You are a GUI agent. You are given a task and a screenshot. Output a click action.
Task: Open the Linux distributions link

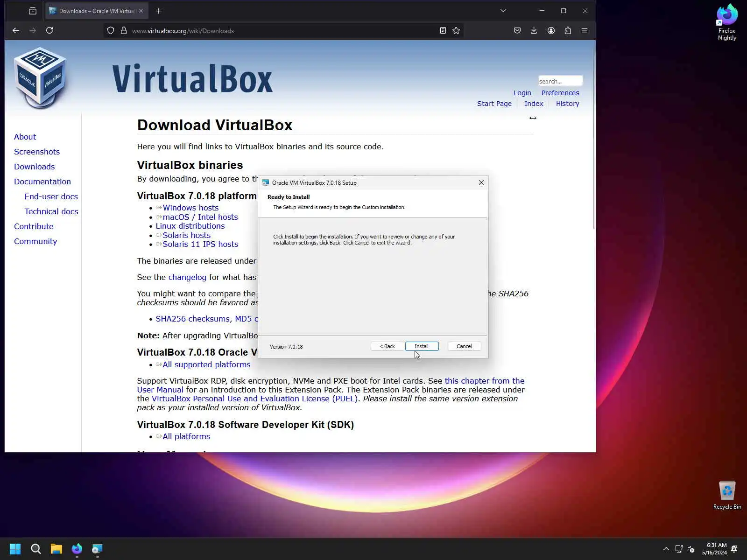pos(190,226)
